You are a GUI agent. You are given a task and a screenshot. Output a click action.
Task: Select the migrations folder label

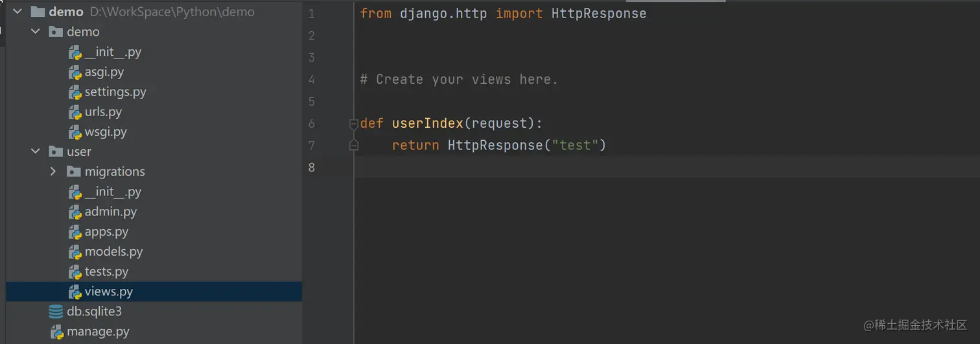point(115,172)
